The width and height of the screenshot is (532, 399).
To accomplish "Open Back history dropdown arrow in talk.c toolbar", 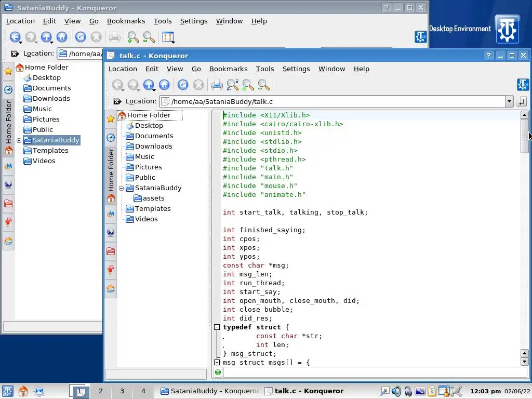I will coord(123,90).
